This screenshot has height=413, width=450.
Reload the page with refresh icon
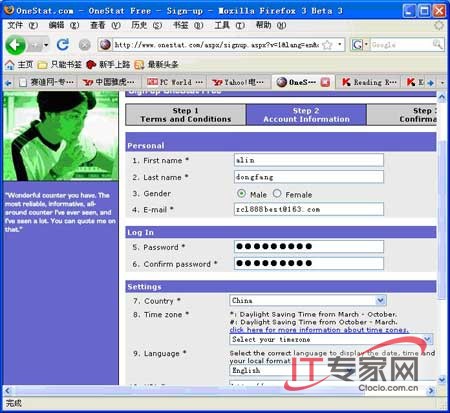tap(62, 45)
